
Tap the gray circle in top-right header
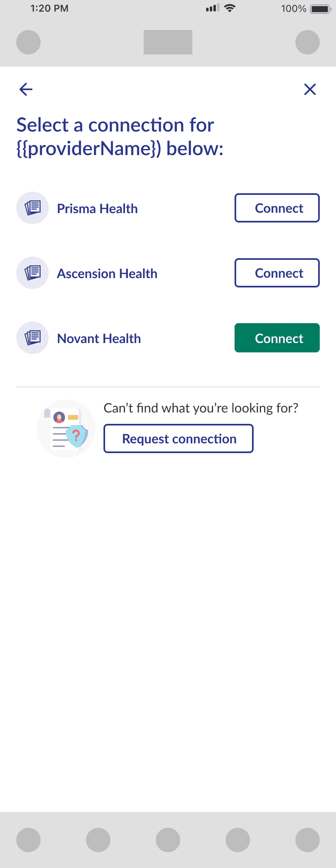click(x=308, y=42)
